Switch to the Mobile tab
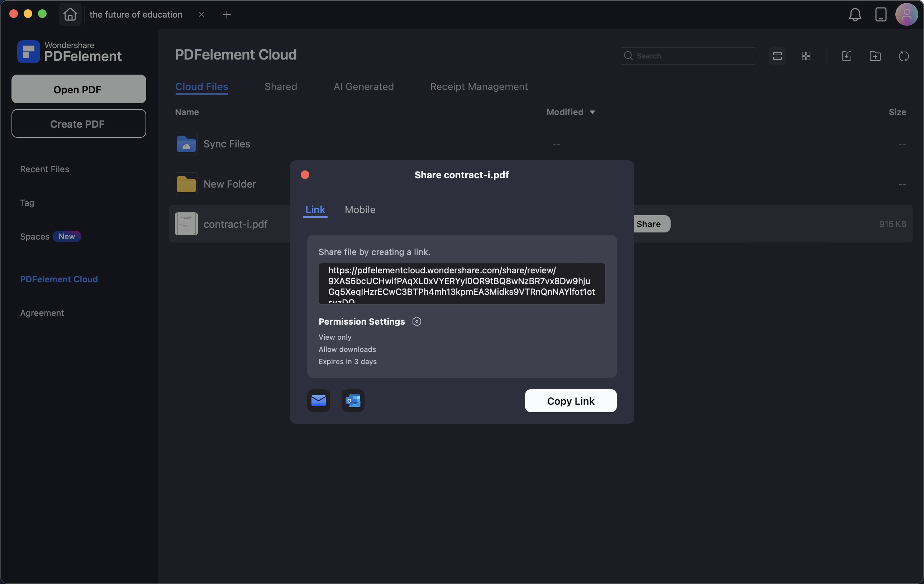This screenshot has width=924, height=584. coord(360,209)
